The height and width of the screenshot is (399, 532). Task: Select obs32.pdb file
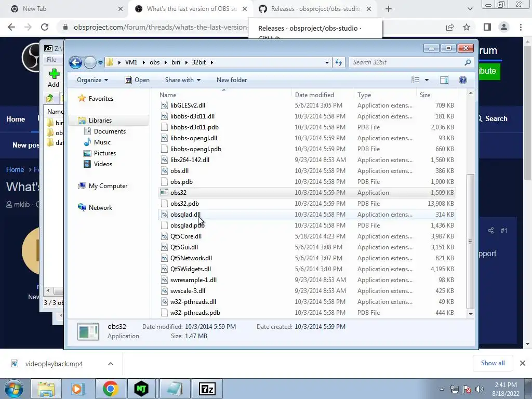[x=184, y=204]
